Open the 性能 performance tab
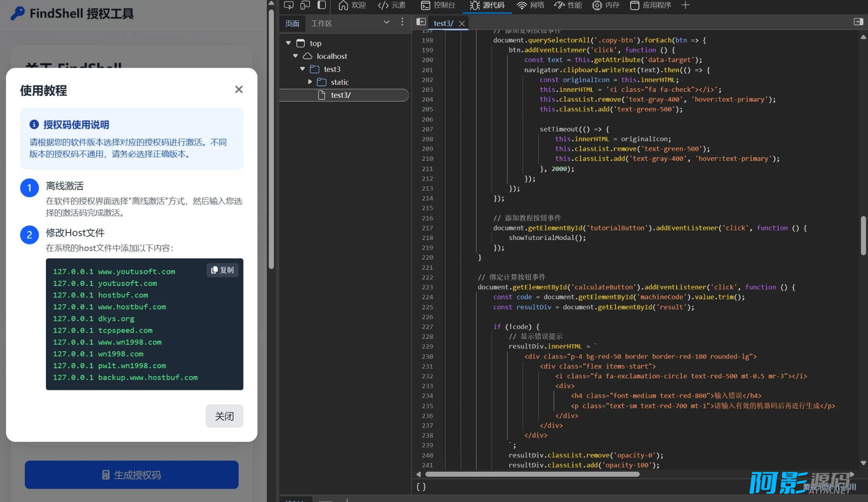The width and height of the screenshot is (868, 502). [x=568, y=5]
